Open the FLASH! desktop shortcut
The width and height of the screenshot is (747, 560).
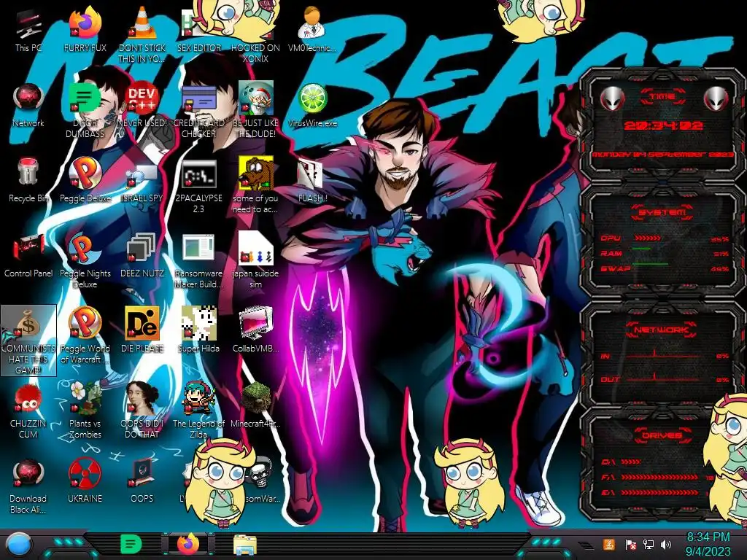click(x=312, y=180)
